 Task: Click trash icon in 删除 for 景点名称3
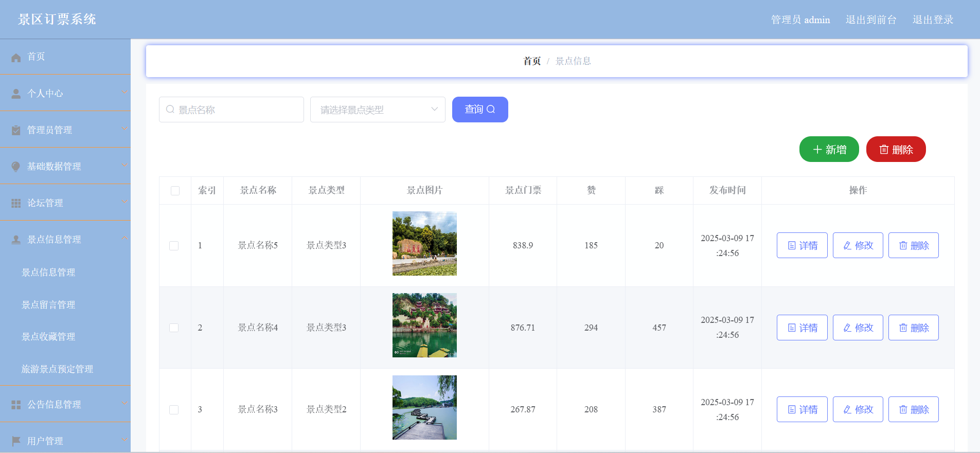pos(903,410)
